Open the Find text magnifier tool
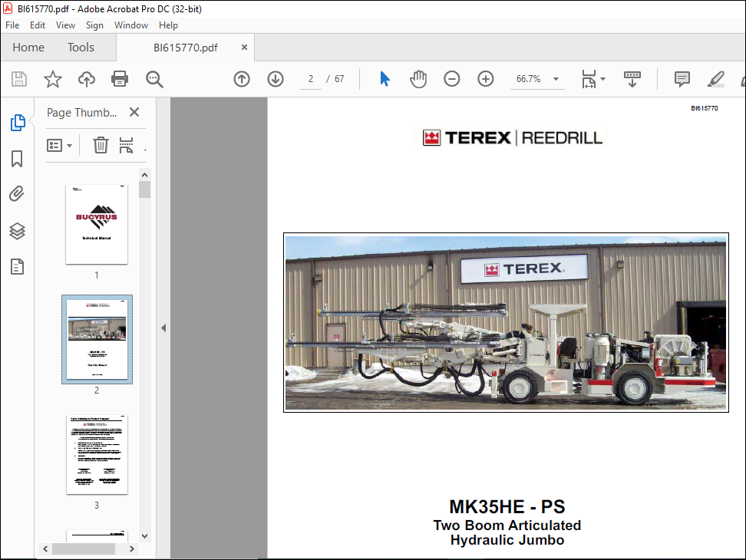Image resolution: width=746 pixels, height=560 pixels. tap(154, 79)
